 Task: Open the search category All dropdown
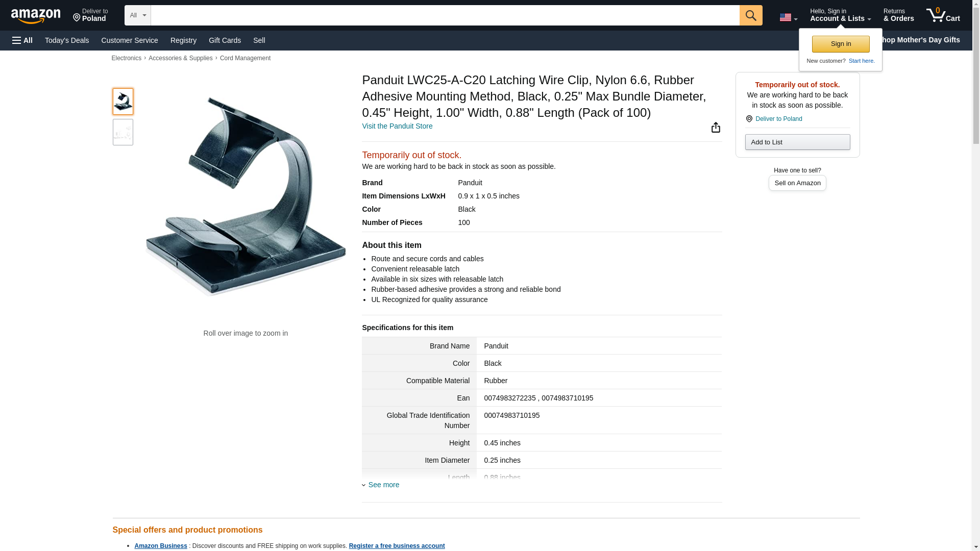pyautogui.click(x=137, y=15)
